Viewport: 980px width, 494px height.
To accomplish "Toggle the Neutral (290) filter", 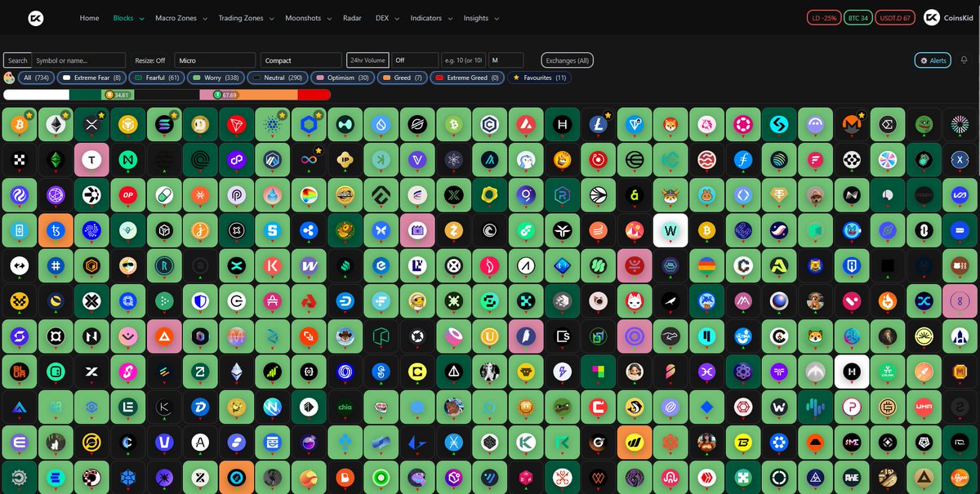I will click(x=278, y=78).
